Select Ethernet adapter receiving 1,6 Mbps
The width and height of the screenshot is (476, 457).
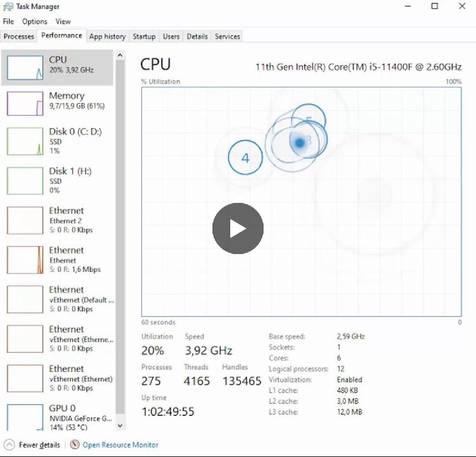(x=58, y=259)
